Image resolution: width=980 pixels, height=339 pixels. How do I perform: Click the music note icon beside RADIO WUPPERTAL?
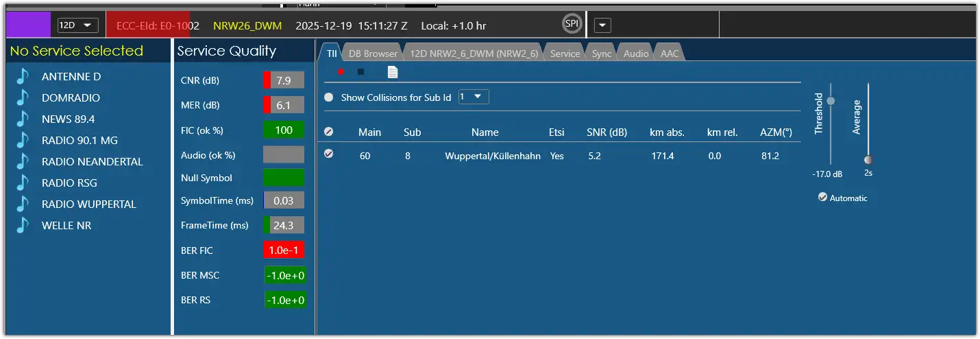pos(24,204)
